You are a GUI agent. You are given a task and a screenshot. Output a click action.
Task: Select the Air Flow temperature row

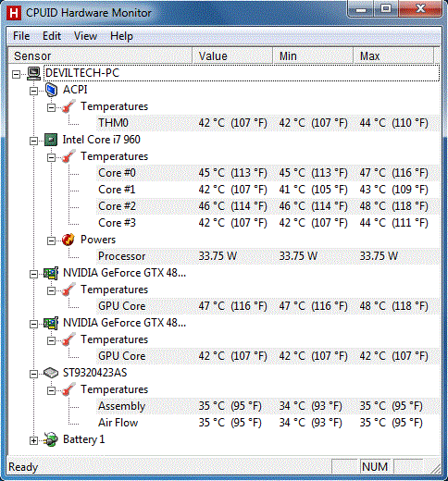point(268,423)
